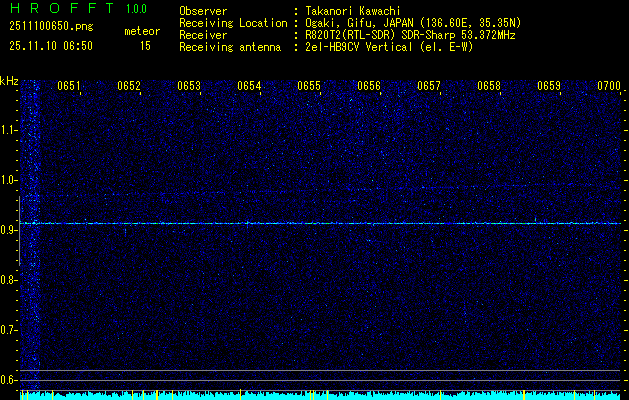Click the Observer field label
The height and width of the screenshot is (400, 629).
[x=203, y=11]
